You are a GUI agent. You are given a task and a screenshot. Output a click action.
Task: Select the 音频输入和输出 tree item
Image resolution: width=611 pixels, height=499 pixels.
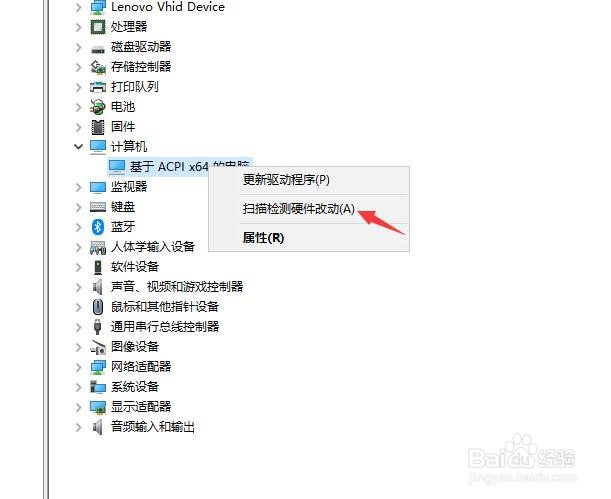(x=153, y=427)
